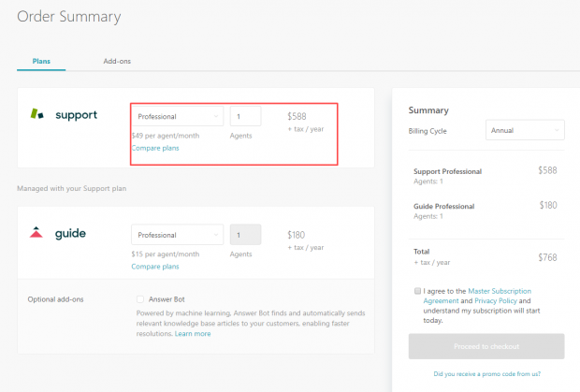
Task: Open the Guide plan Professional dropdown
Action: pyautogui.click(x=177, y=235)
